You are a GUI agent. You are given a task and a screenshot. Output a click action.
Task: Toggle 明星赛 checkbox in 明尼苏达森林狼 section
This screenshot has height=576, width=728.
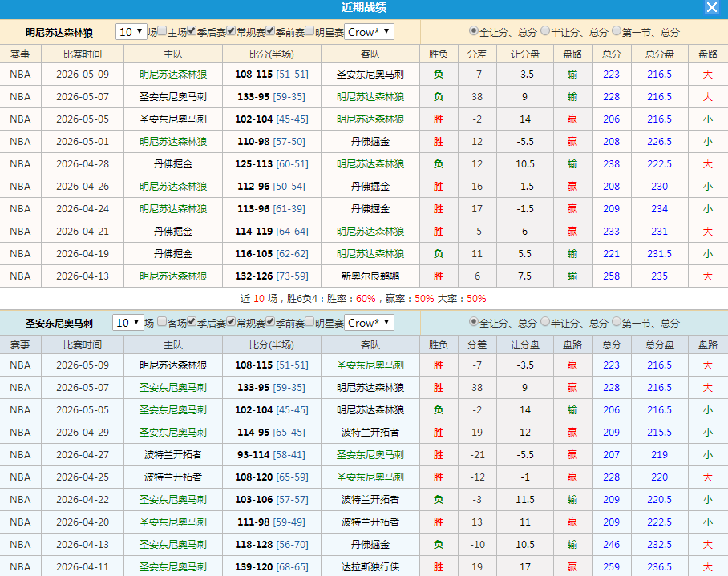click(309, 31)
